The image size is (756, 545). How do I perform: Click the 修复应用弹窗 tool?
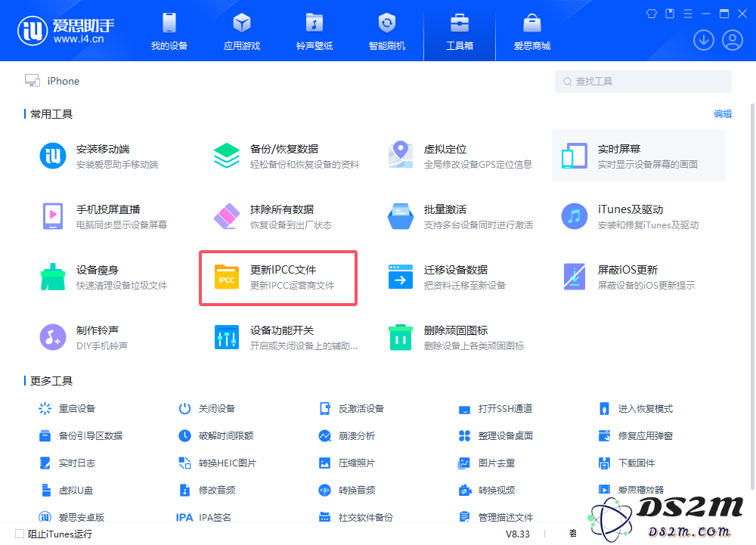click(x=636, y=435)
